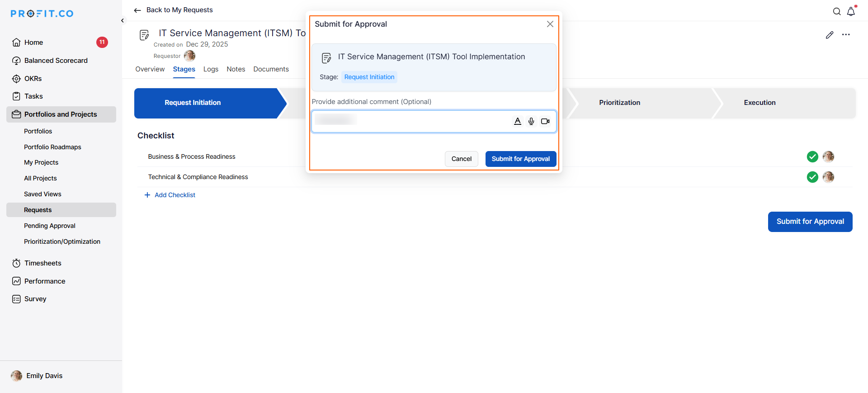
Task: Close the Submit for Approval dialog
Action: (550, 24)
